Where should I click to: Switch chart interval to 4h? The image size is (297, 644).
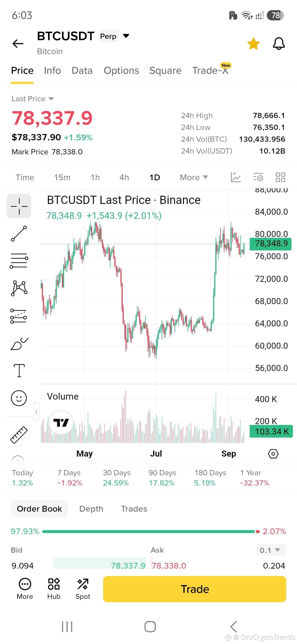tap(124, 178)
